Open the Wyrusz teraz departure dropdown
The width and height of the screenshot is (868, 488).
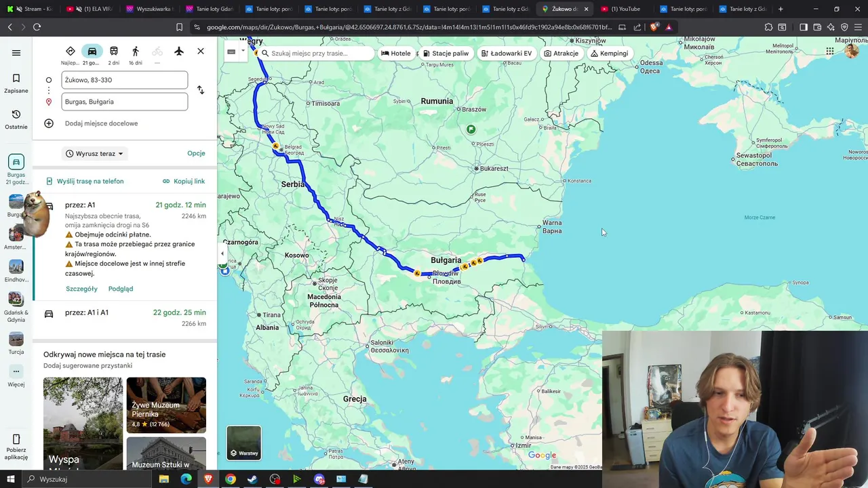[x=94, y=154]
